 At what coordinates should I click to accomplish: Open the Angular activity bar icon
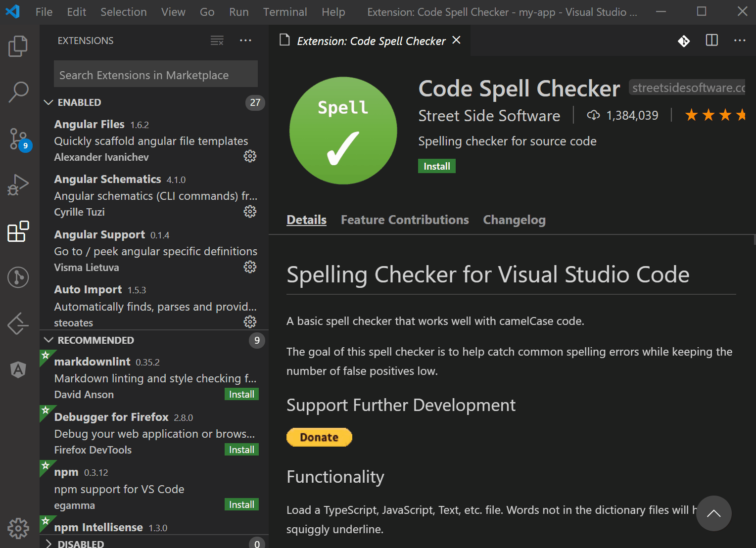(18, 369)
